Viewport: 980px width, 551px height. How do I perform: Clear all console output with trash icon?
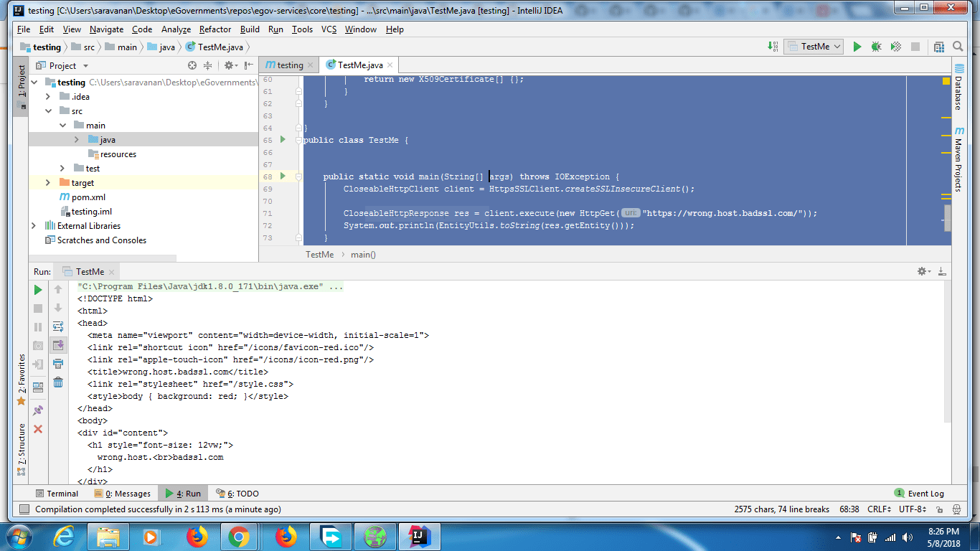pyautogui.click(x=58, y=382)
